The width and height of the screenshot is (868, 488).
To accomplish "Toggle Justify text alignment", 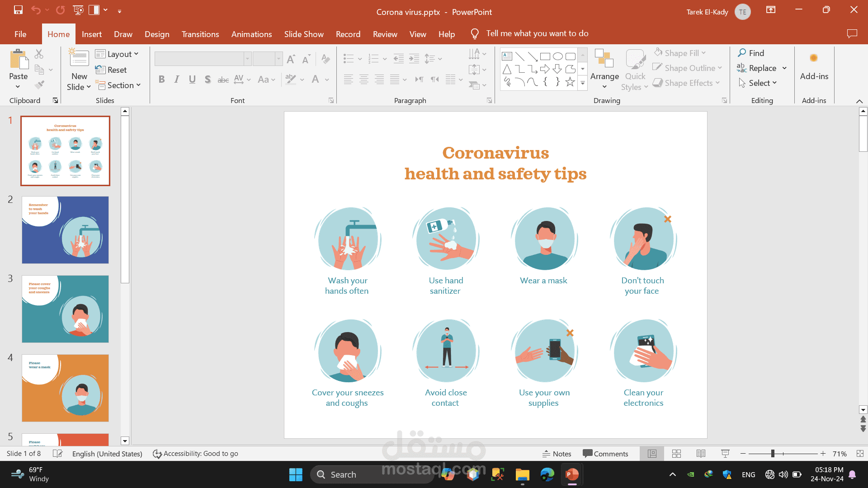I will click(x=395, y=80).
